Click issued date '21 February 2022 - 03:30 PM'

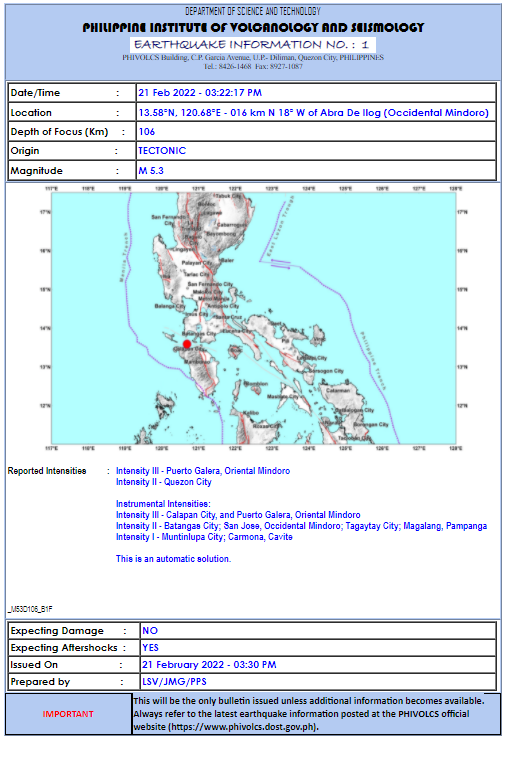pos(209,665)
